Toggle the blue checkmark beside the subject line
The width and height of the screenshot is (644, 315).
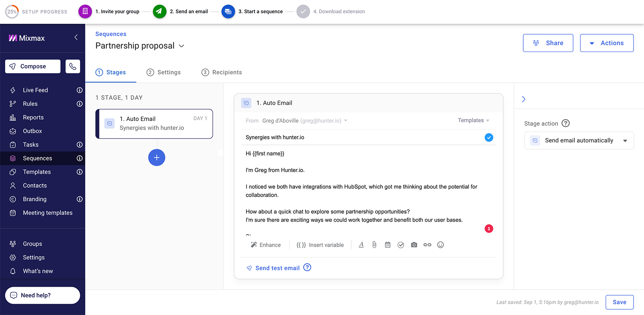(x=489, y=138)
